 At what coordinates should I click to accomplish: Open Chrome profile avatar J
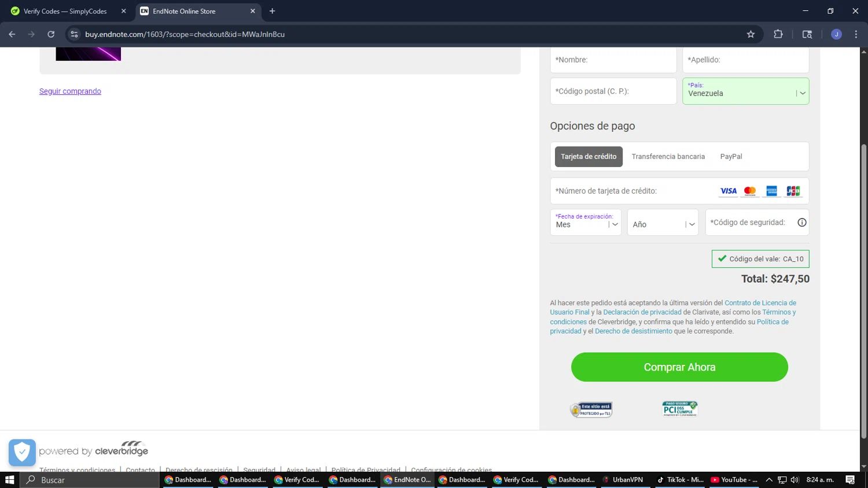point(836,34)
